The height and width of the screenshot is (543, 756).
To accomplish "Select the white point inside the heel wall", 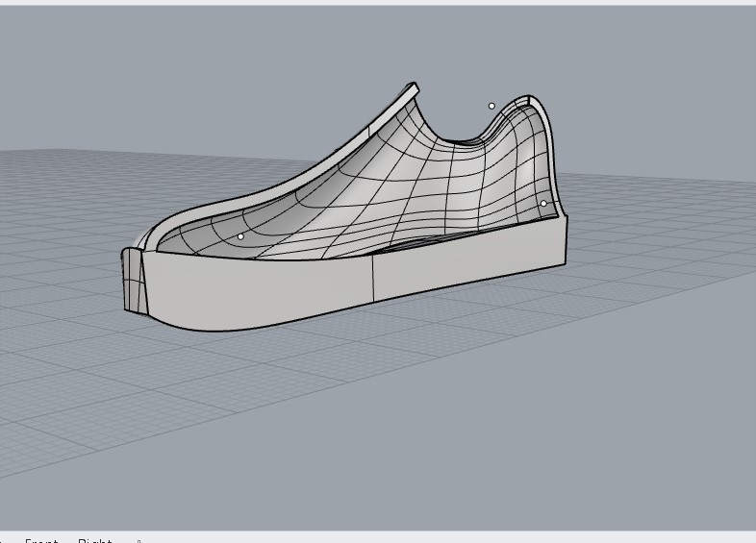I will pos(543,204).
